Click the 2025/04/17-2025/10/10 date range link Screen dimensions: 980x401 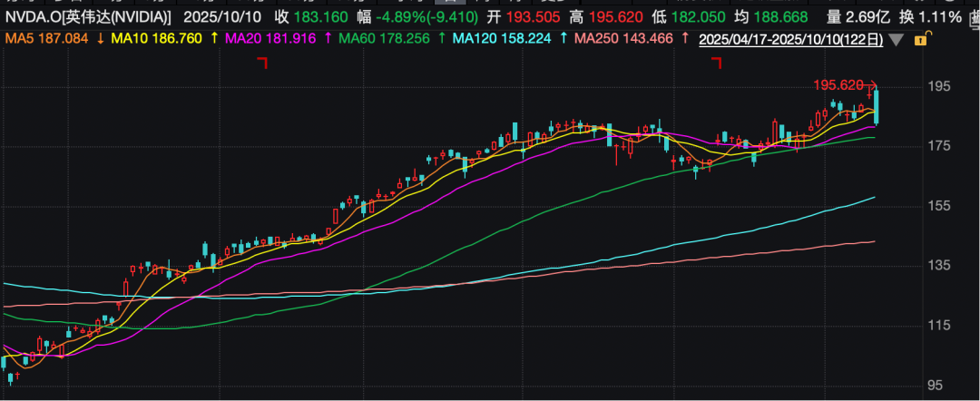point(789,39)
